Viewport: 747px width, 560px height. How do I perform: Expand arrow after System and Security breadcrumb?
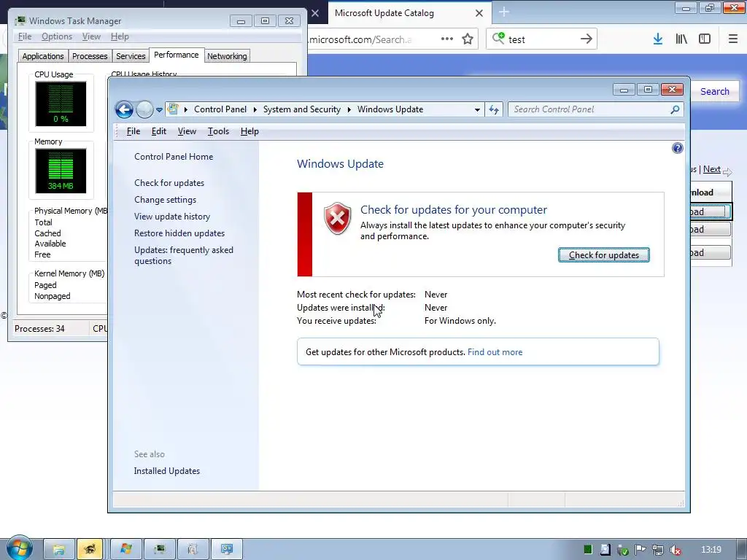click(349, 109)
